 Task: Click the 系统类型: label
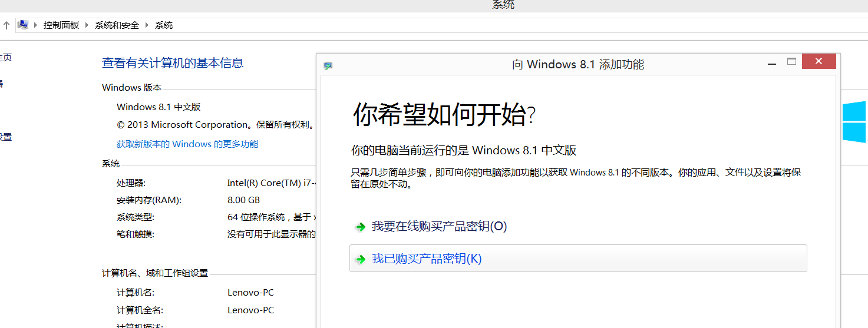(x=136, y=217)
